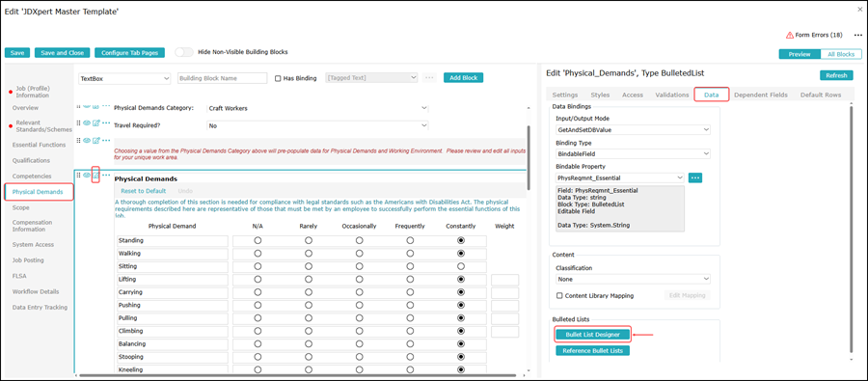Open the Physical Demands Category dropdown
This screenshot has width=868, height=381.
point(317,108)
